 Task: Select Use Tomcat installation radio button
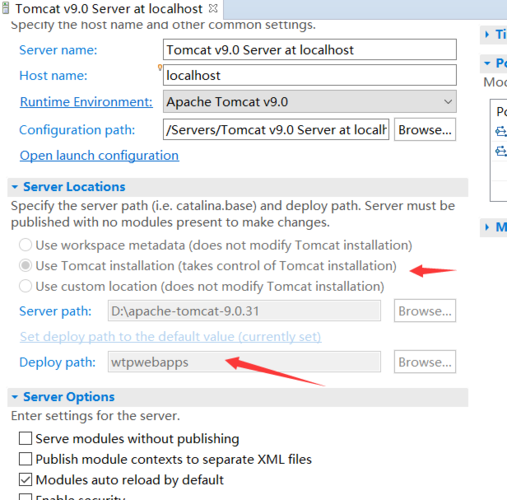click(25, 265)
